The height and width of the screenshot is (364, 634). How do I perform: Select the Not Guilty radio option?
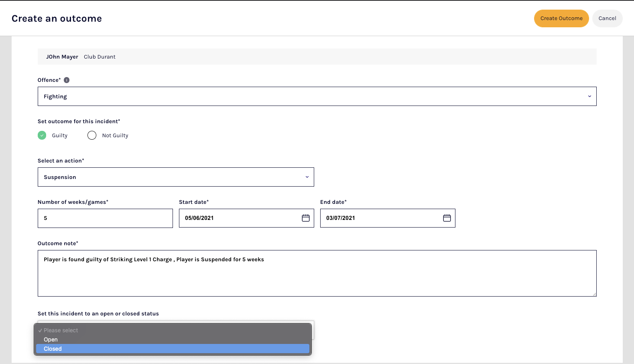(x=92, y=135)
